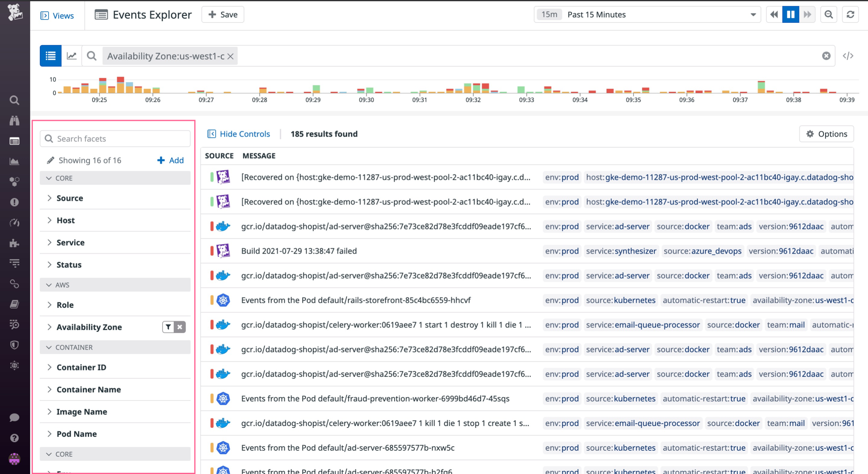868x474 pixels.
Task: Collapse the AWS facet group
Action: 115,285
